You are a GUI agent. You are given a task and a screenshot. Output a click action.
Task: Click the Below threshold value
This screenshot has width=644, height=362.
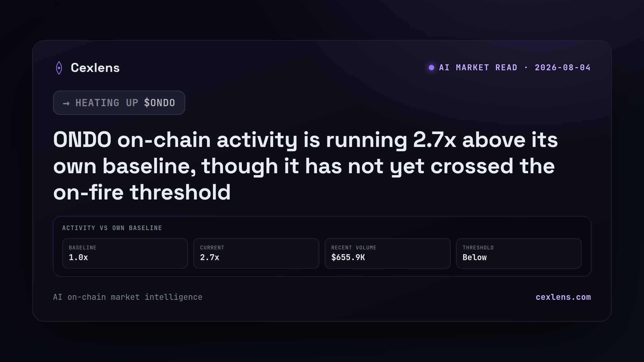pos(475,257)
